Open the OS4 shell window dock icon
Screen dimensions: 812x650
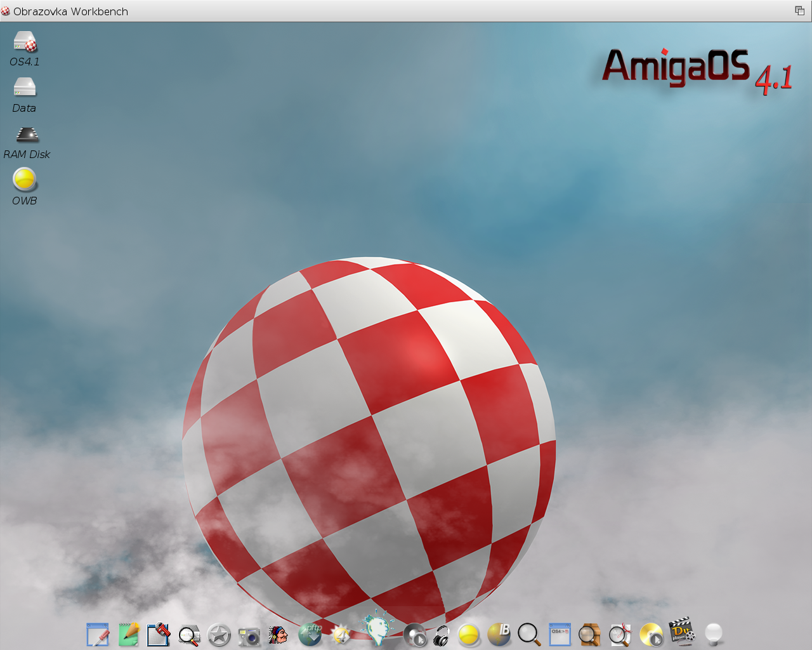point(560,634)
